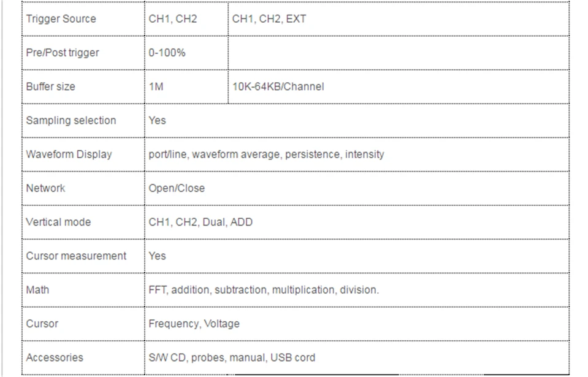
Task: Select the 0-100% value cell
Action: 167,53
